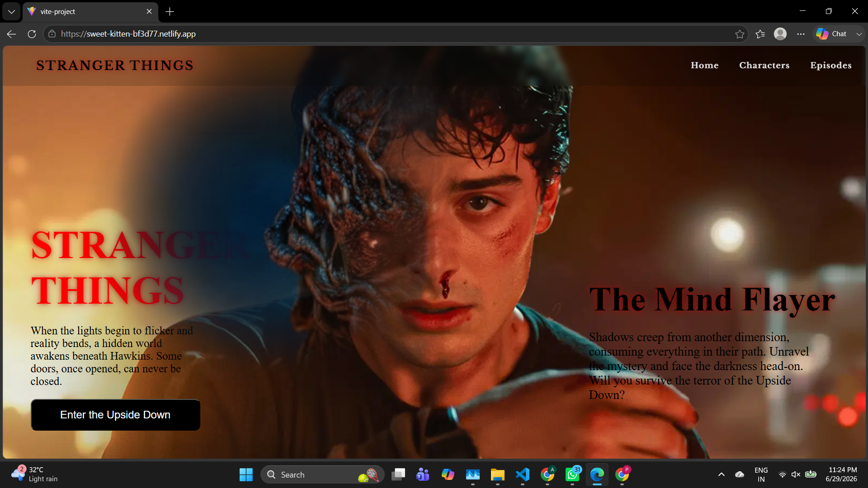The height and width of the screenshot is (488, 868).
Task: Click Enter the Upside Down button
Action: [115, 415]
